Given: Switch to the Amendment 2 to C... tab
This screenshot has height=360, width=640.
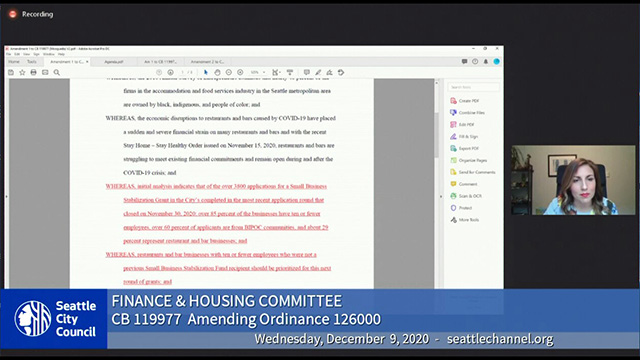Looking at the screenshot, I should (x=207, y=62).
